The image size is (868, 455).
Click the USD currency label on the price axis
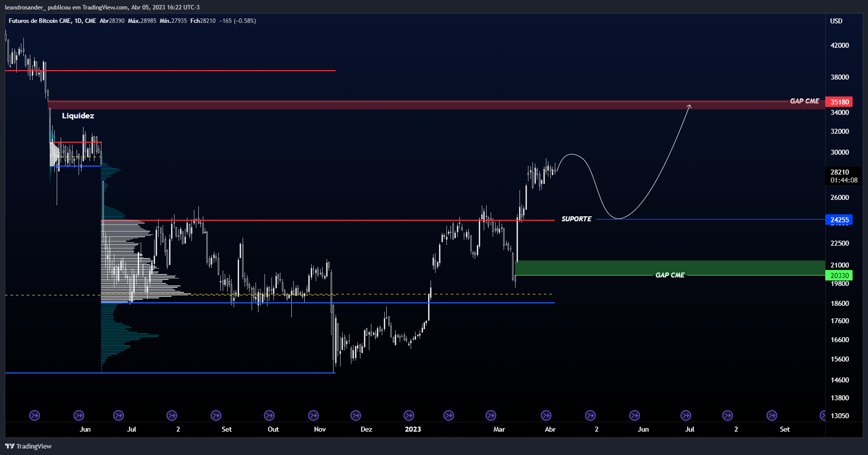[x=836, y=21]
